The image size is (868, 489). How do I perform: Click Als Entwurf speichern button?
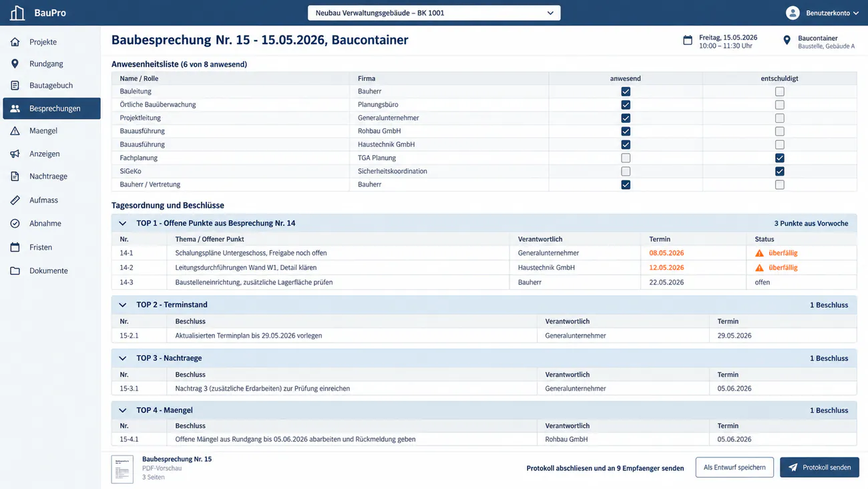coord(734,468)
